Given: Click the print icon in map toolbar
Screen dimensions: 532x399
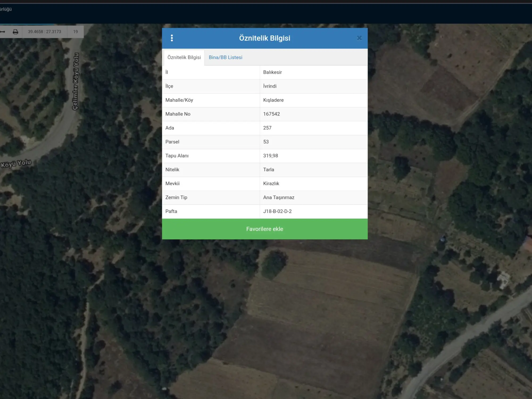Looking at the screenshot, I should (16, 32).
